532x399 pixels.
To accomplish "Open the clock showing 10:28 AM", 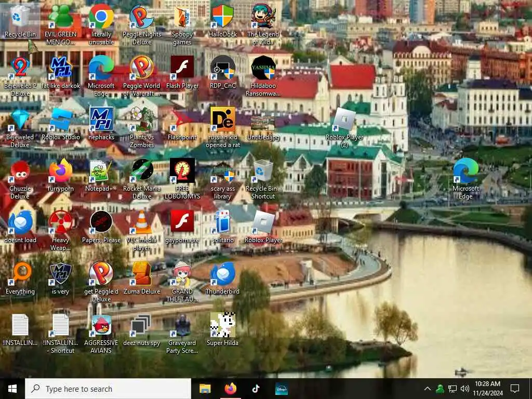I will [x=488, y=389].
